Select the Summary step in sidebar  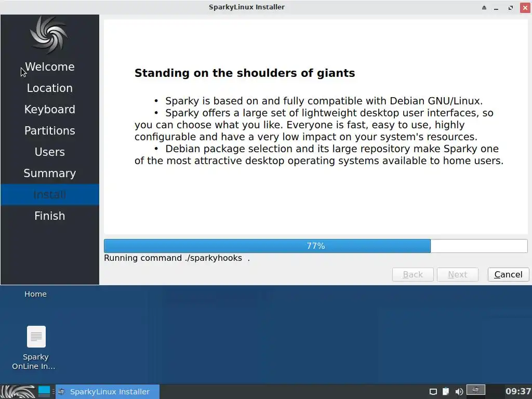tap(49, 174)
